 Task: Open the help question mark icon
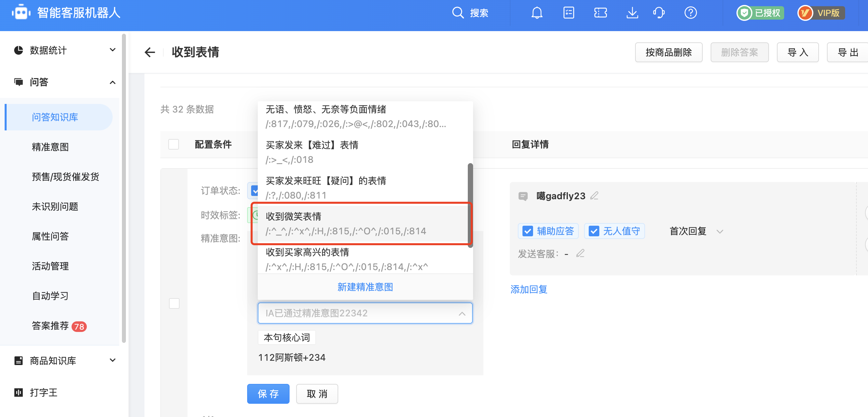coord(690,13)
